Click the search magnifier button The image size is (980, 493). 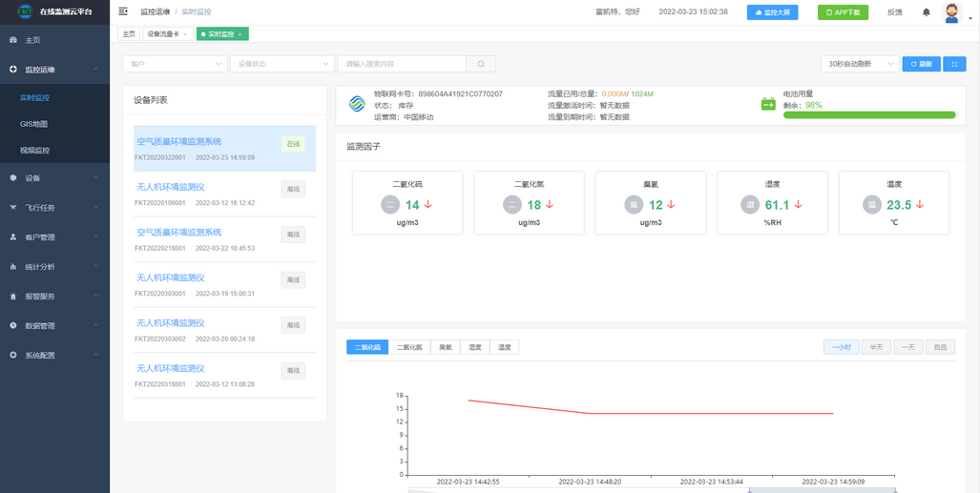coord(481,64)
